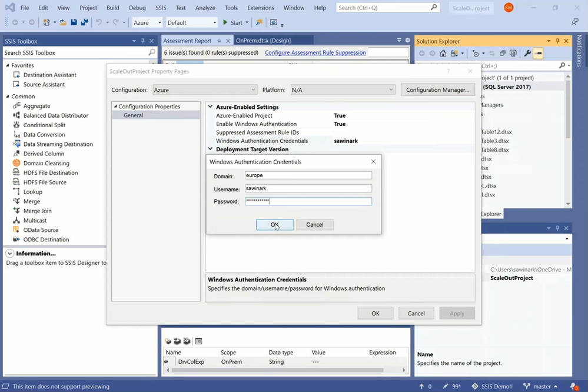Image resolution: width=588 pixels, height=392 pixels.
Task: Click the Username input field
Action: pos(308,188)
